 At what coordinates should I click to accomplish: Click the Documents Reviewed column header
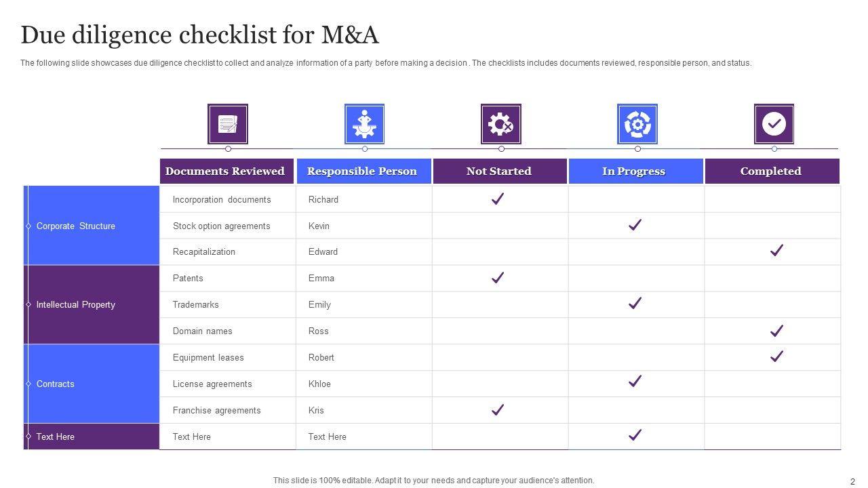(225, 171)
